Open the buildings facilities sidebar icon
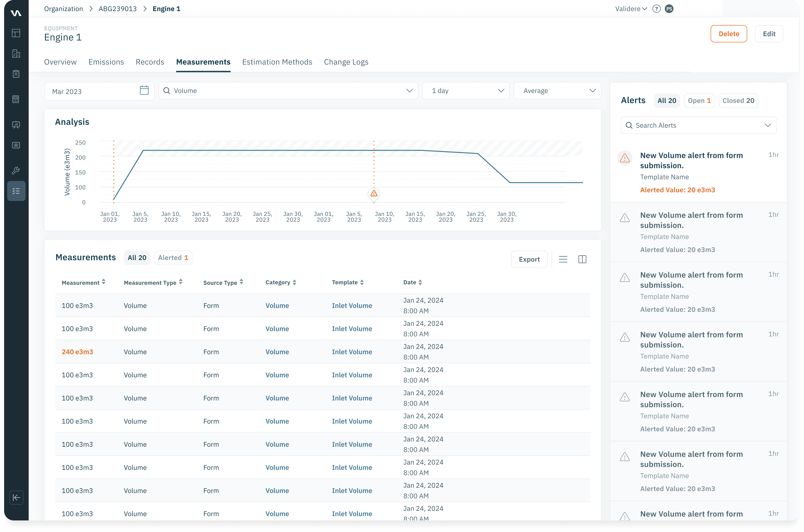 [16, 53]
